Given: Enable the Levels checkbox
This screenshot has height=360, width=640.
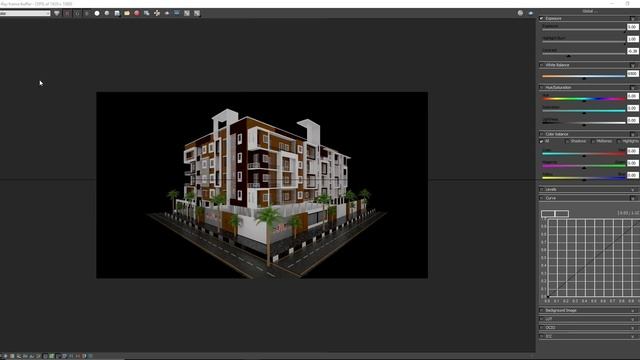Looking at the screenshot, I should coord(542,189).
